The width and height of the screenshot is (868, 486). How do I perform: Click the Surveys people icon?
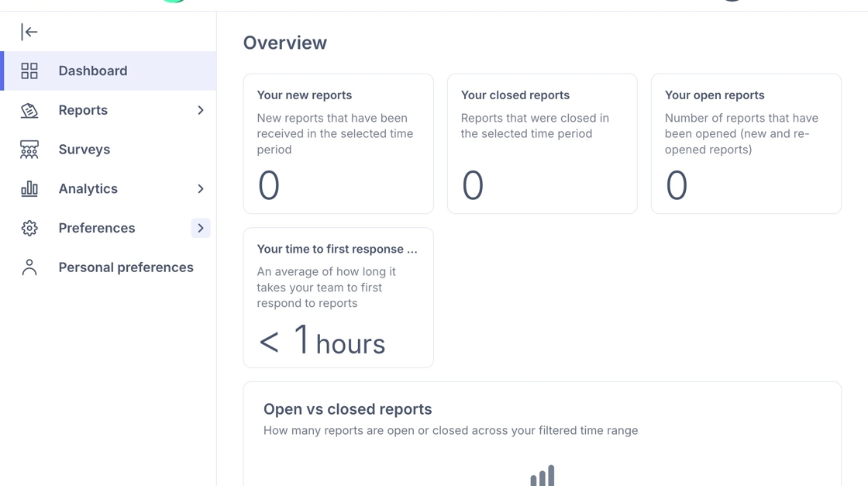[29, 150]
